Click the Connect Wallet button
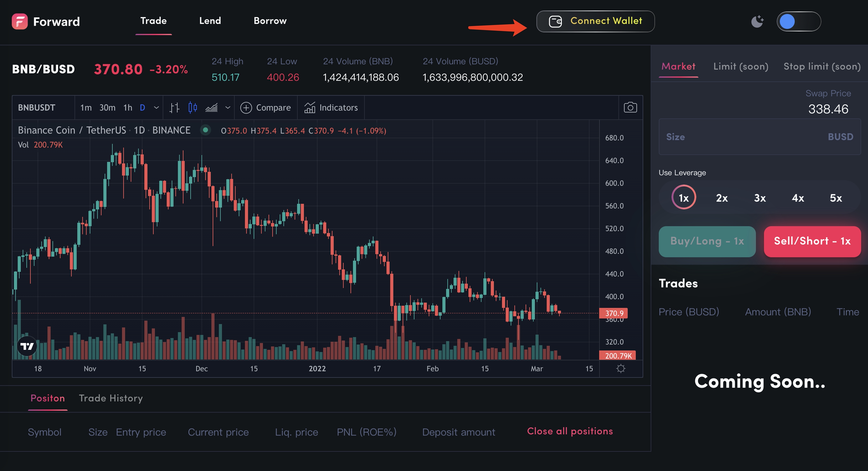The image size is (868, 471). (595, 21)
